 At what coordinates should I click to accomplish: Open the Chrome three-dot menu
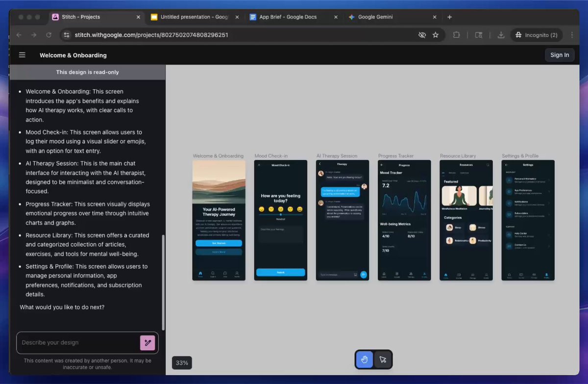coord(572,35)
